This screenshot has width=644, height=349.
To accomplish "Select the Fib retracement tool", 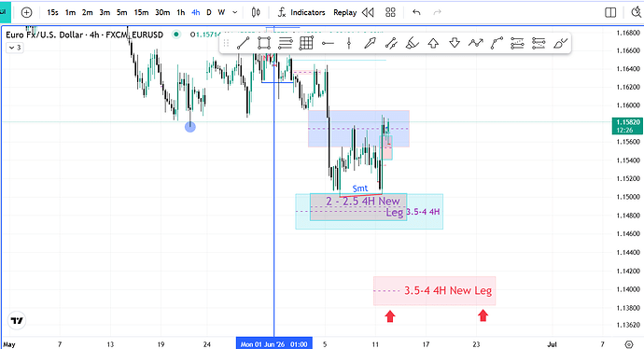I will [x=286, y=43].
